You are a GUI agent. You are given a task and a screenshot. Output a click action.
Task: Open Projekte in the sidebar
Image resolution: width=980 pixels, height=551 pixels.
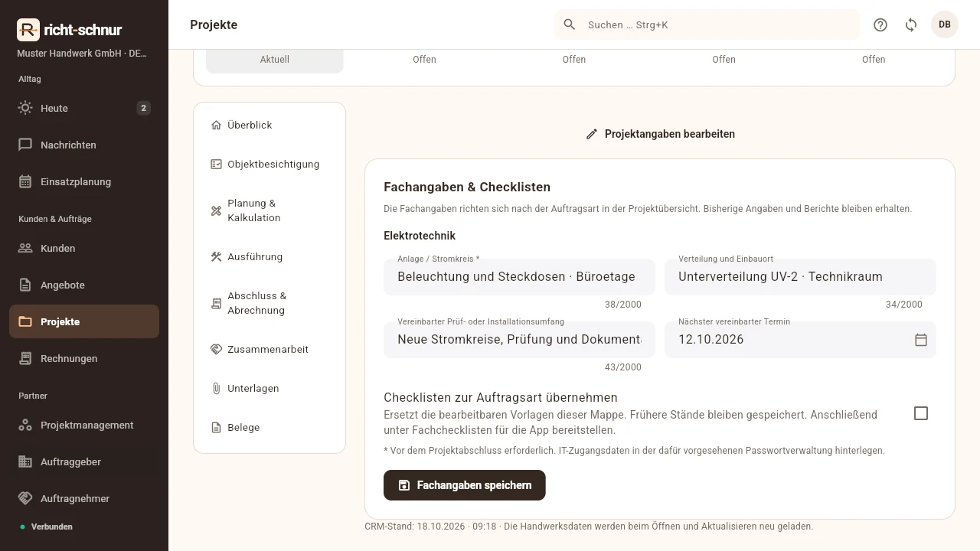(x=84, y=321)
